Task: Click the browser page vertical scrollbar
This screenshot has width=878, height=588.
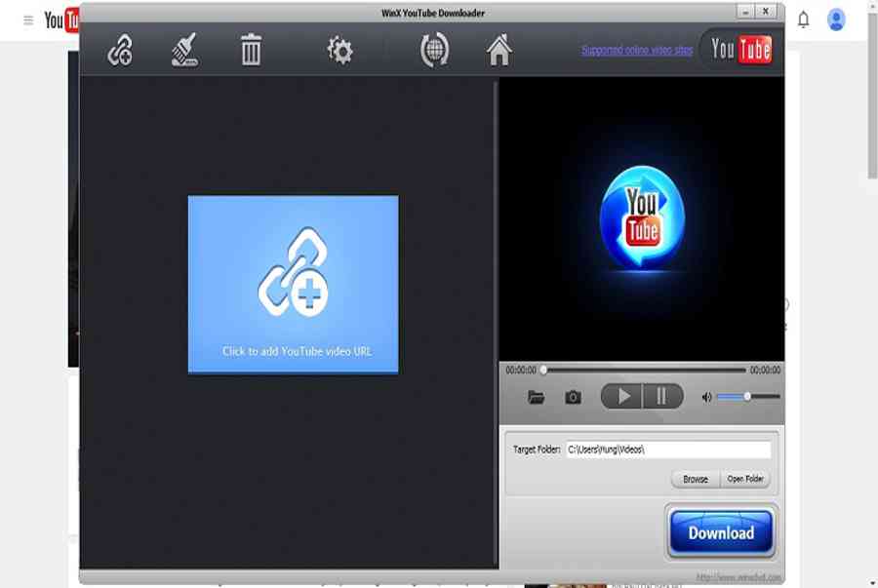Action: click(x=872, y=96)
